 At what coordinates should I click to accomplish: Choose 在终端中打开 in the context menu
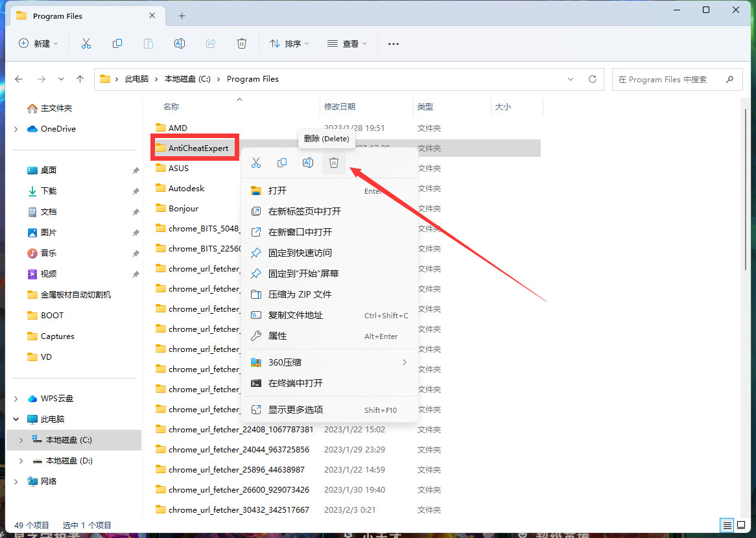pos(329,383)
